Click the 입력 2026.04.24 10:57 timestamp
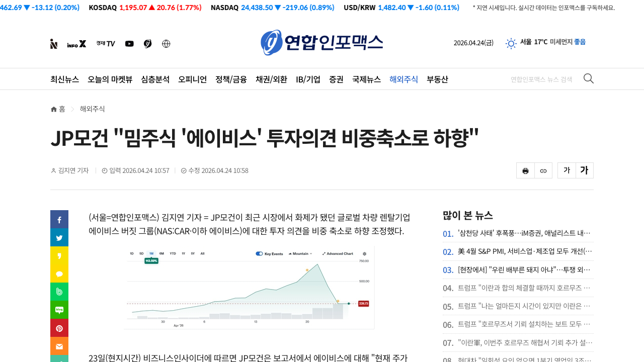 point(139,170)
